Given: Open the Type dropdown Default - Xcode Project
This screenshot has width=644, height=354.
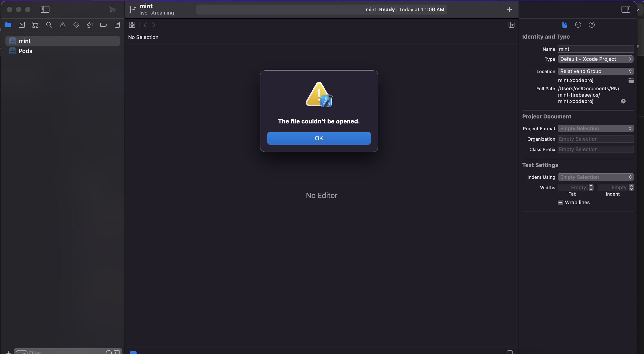Looking at the screenshot, I should point(596,59).
